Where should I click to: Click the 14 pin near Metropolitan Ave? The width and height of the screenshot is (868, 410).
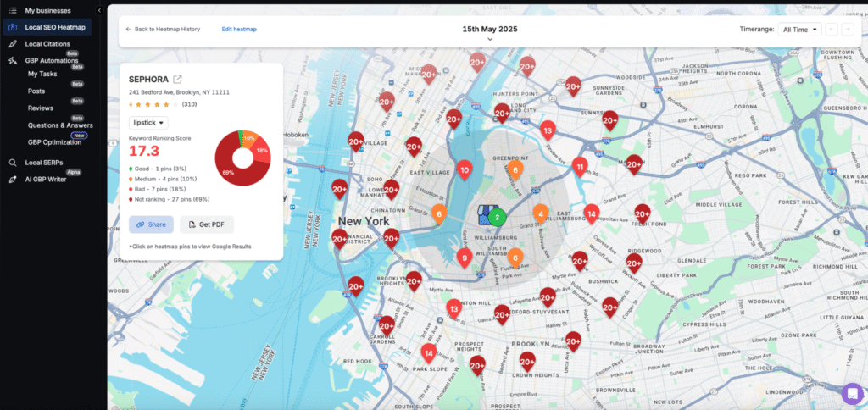point(591,213)
